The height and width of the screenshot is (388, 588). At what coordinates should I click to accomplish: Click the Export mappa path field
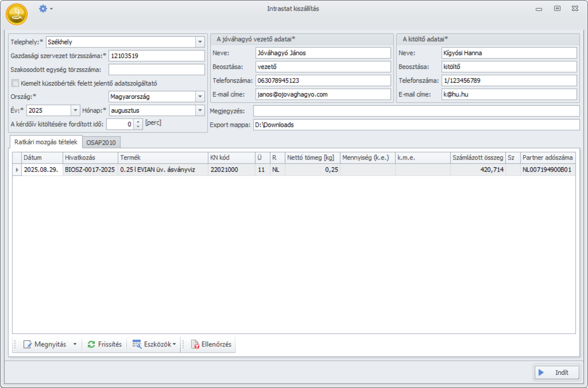click(416, 125)
